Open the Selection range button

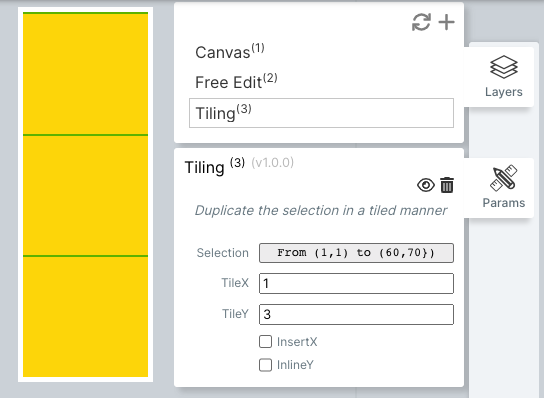click(356, 253)
